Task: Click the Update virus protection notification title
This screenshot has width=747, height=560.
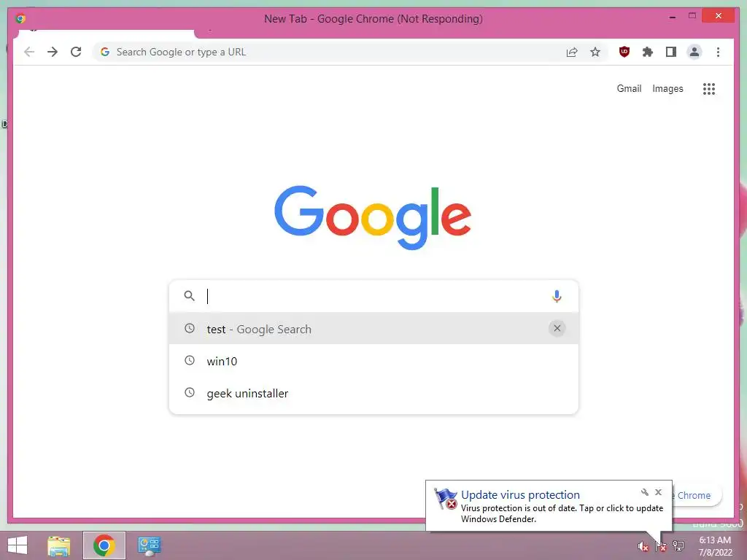Action: click(520, 495)
